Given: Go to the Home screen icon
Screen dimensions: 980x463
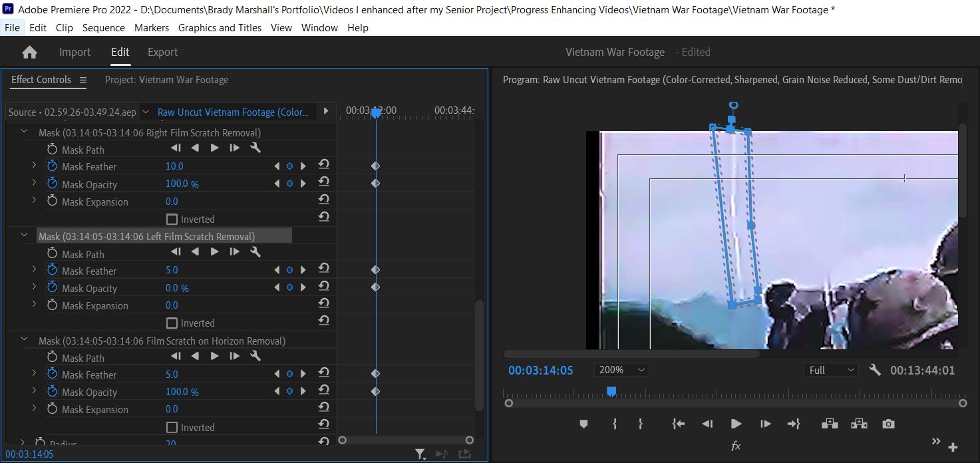Looking at the screenshot, I should tap(29, 53).
